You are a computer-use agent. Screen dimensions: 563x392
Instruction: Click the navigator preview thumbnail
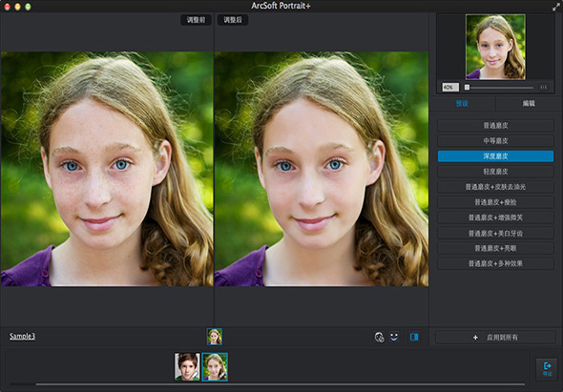[495, 47]
